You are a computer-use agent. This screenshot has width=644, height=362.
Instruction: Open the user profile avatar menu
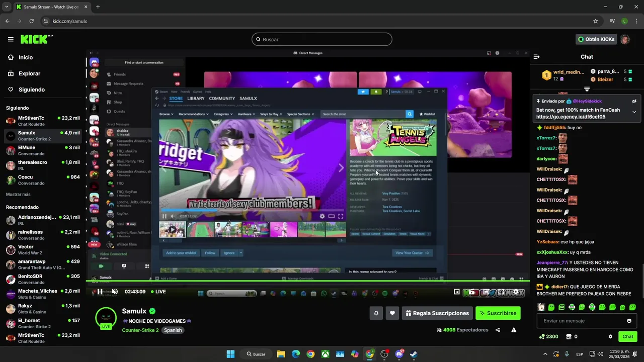coord(625,39)
